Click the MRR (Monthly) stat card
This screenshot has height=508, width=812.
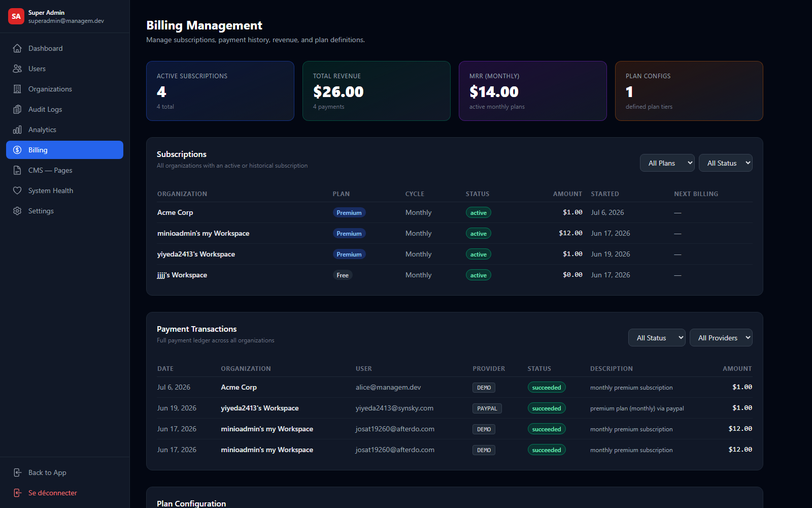tap(533, 91)
